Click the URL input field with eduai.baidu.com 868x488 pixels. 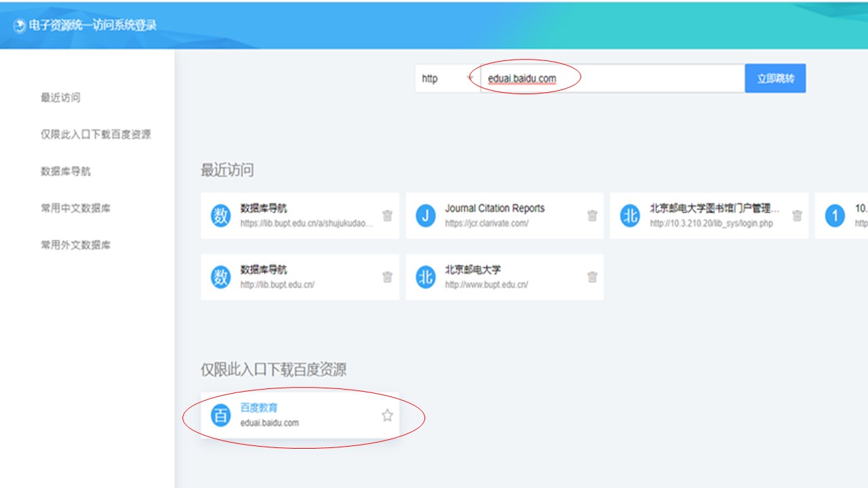pos(613,79)
